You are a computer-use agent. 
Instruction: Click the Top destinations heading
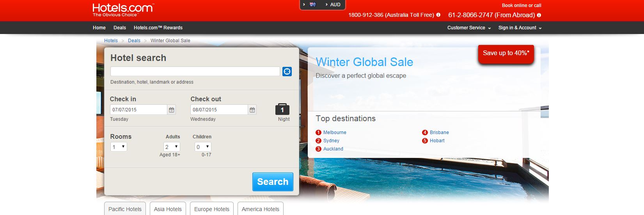pyautogui.click(x=346, y=118)
